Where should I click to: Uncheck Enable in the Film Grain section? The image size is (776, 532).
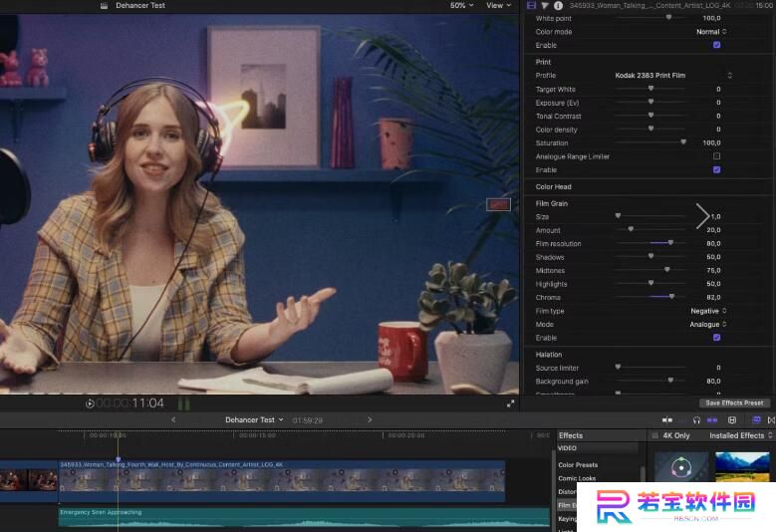tap(716, 338)
